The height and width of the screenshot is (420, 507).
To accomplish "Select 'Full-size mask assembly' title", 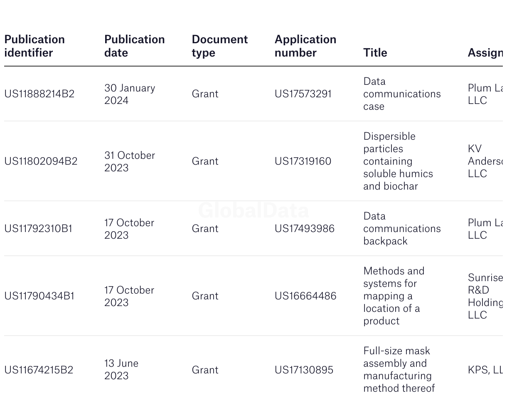I will point(399,370).
